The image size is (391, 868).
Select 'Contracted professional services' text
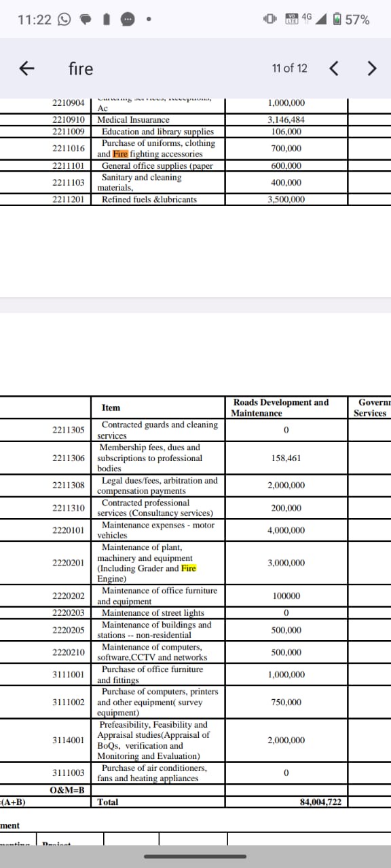click(x=155, y=508)
